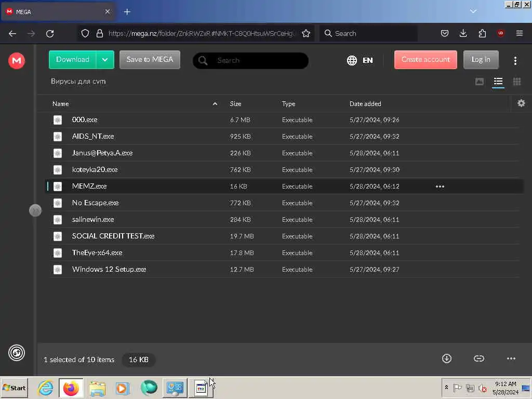This screenshot has height=399, width=532.
Task: Select the MEGA browser tab
Action: 58,12
